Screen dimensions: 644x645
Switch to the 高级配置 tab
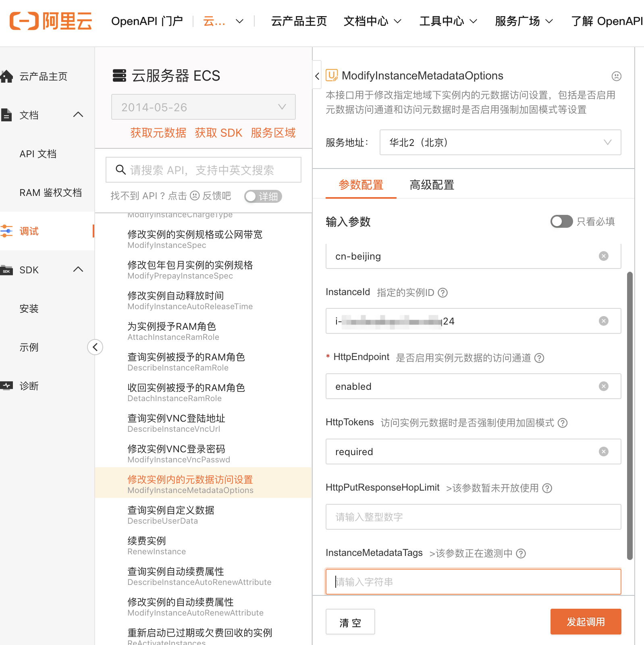432,185
